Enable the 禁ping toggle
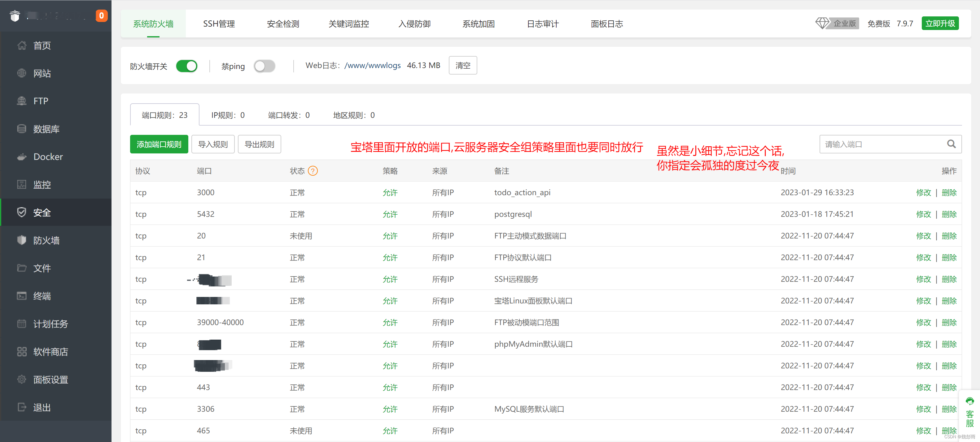This screenshot has height=442, width=980. click(265, 66)
